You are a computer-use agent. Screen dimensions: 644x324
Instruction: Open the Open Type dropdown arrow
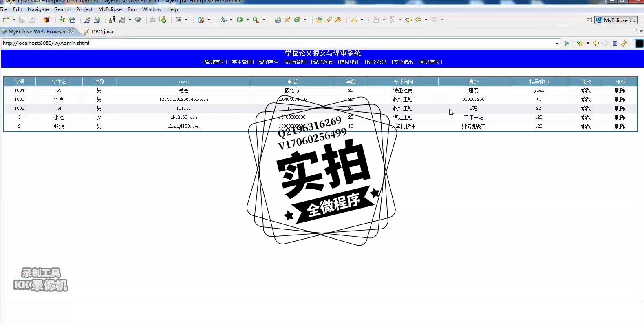pyautogui.click(x=209, y=20)
